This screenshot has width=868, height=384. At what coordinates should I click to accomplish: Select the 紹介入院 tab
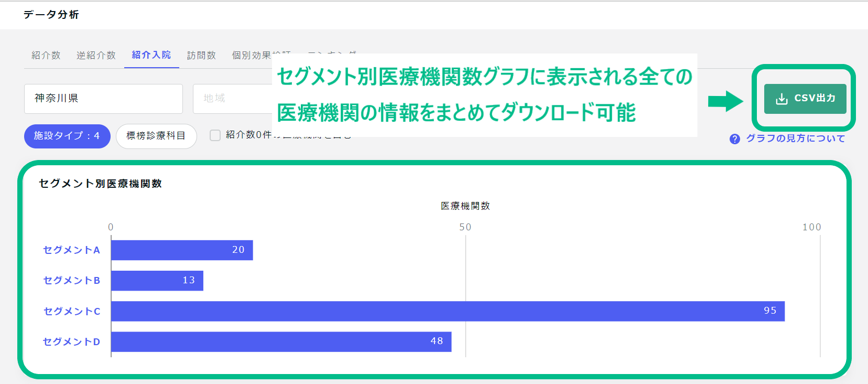coord(151,55)
